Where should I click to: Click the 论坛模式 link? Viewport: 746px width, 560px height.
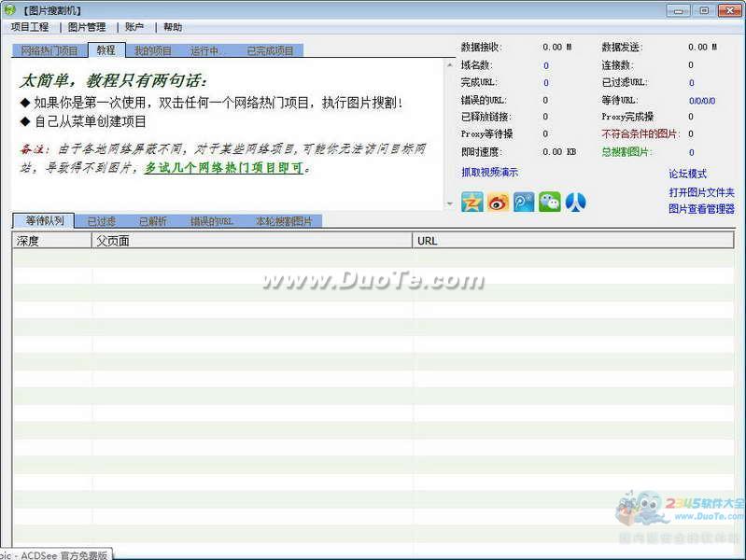click(x=687, y=175)
